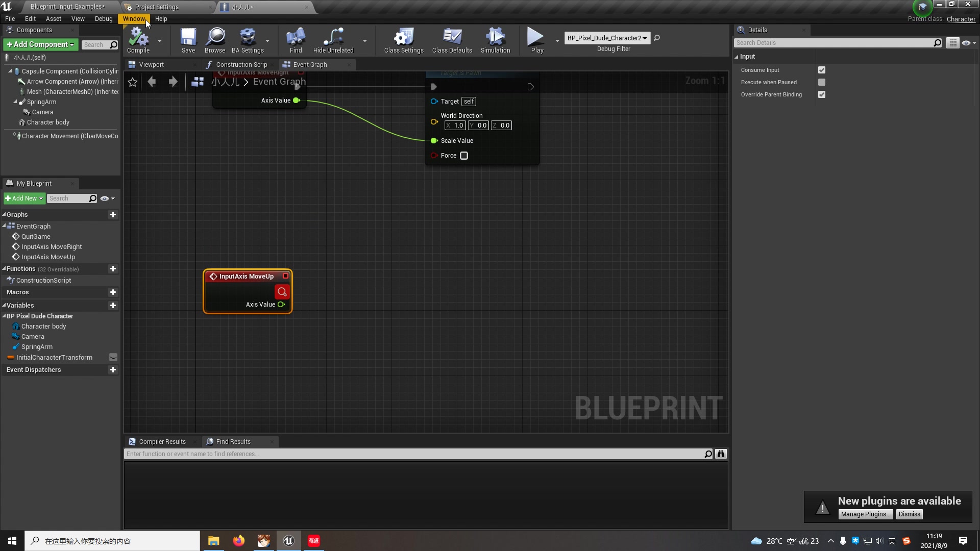The image size is (980, 551).
Task: Toggle Override Parent Binding checkbox
Action: pyautogui.click(x=821, y=94)
